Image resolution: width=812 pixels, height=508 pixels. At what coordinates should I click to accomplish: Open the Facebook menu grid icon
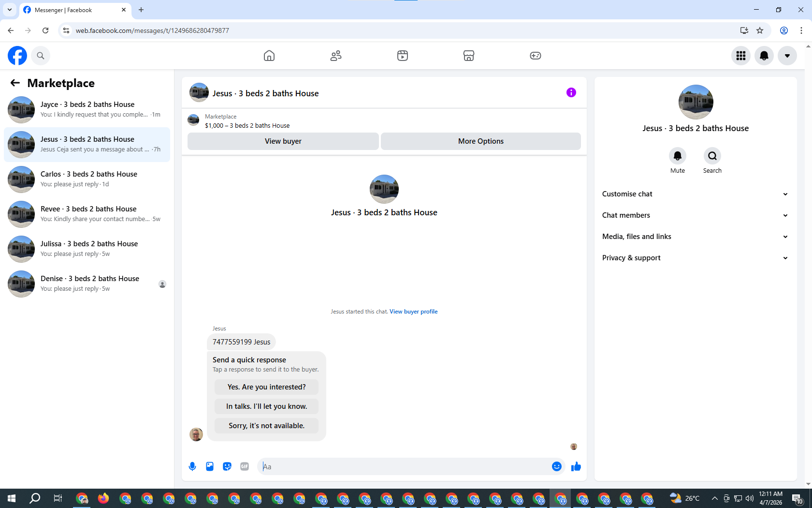(741, 56)
